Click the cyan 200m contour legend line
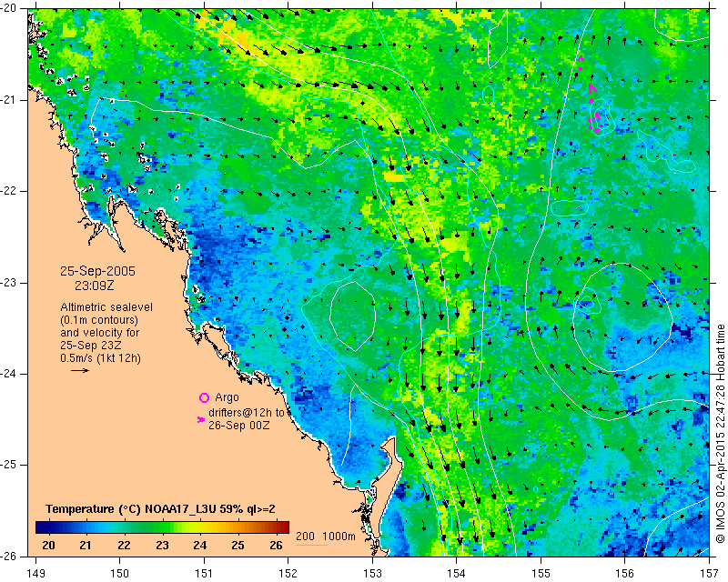This screenshot has width=728, height=582. pos(311,545)
